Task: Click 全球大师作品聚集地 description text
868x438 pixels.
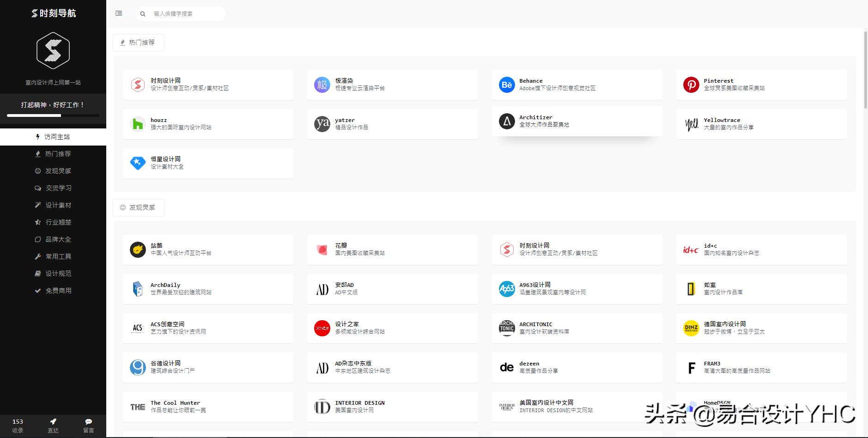Action: (544, 125)
